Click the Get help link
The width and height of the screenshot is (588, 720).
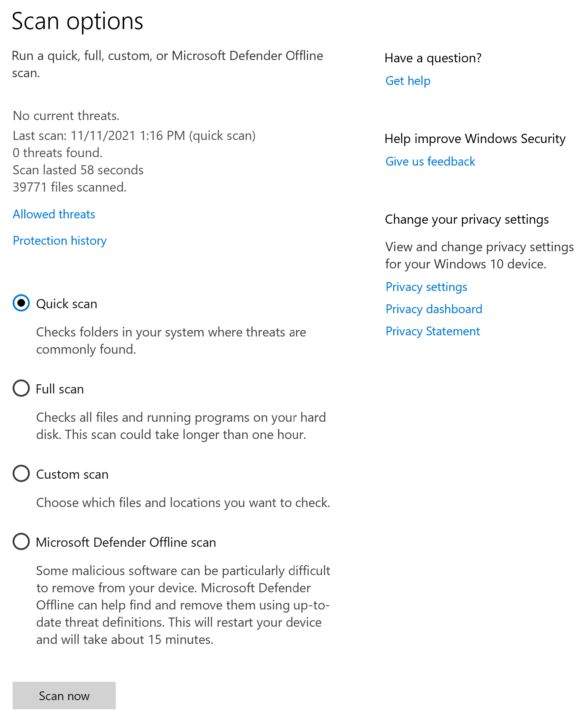(408, 81)
